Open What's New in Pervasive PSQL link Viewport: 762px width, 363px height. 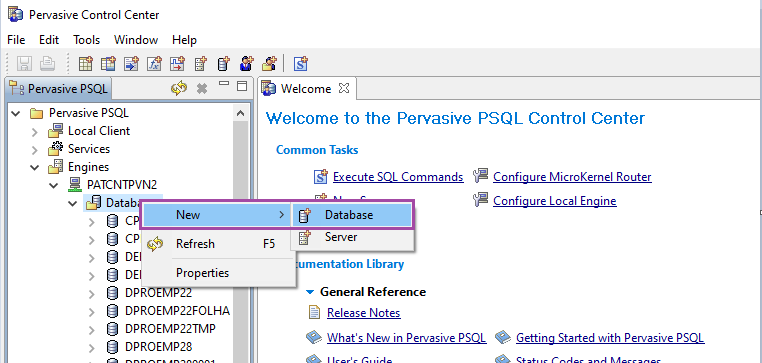point(406,338)
